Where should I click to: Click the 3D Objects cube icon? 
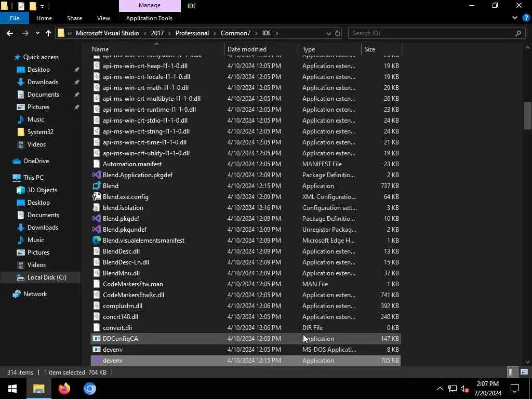[x=21, y=190]
